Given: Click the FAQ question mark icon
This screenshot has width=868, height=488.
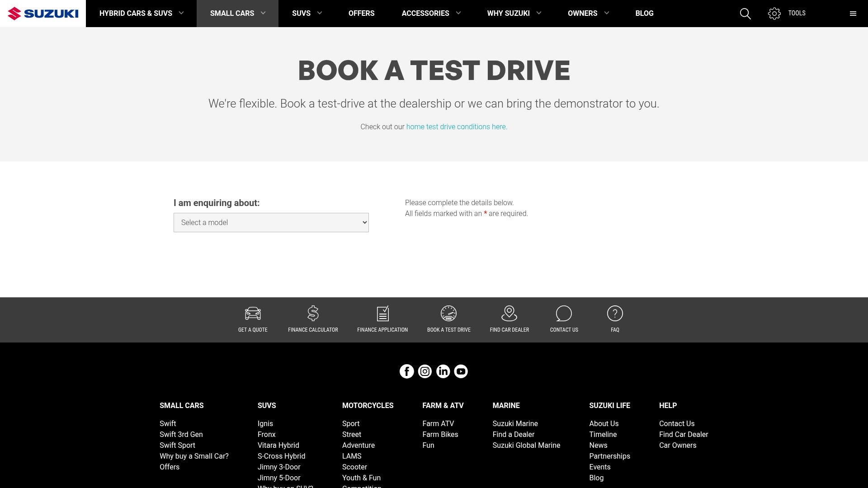Looking at the screenshot, I should pyautogui.click(x=615, y=313).
